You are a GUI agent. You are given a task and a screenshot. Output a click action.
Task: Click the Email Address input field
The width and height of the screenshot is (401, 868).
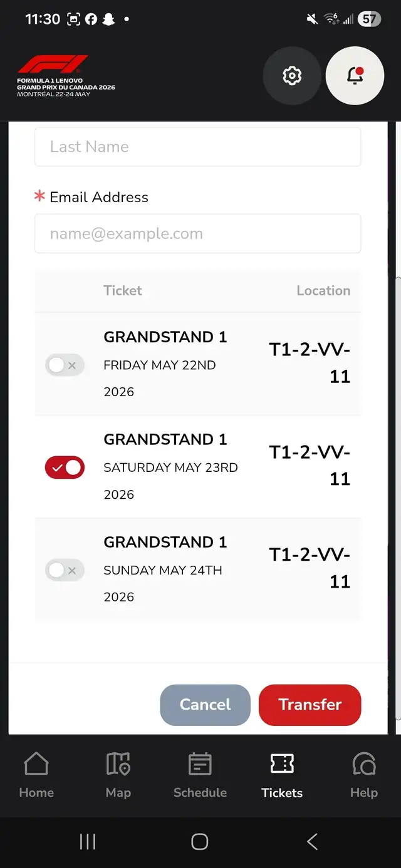click(x=197, y=234)
